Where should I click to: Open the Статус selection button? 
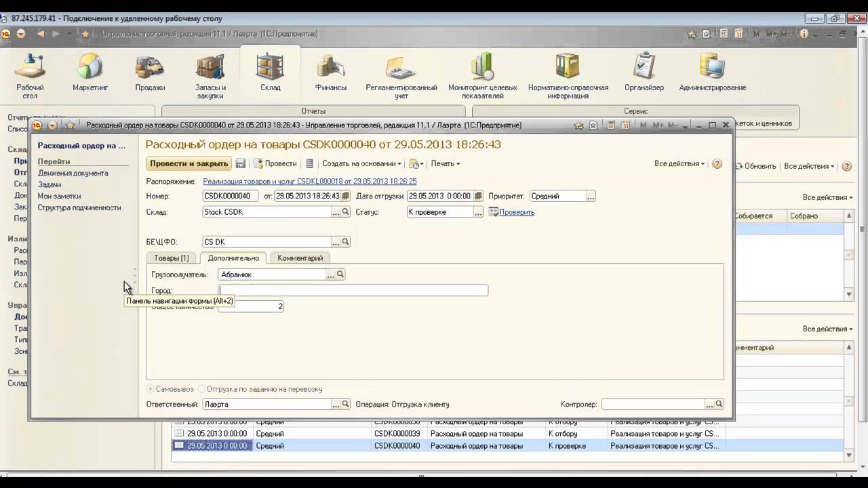[x=478, y=212]
